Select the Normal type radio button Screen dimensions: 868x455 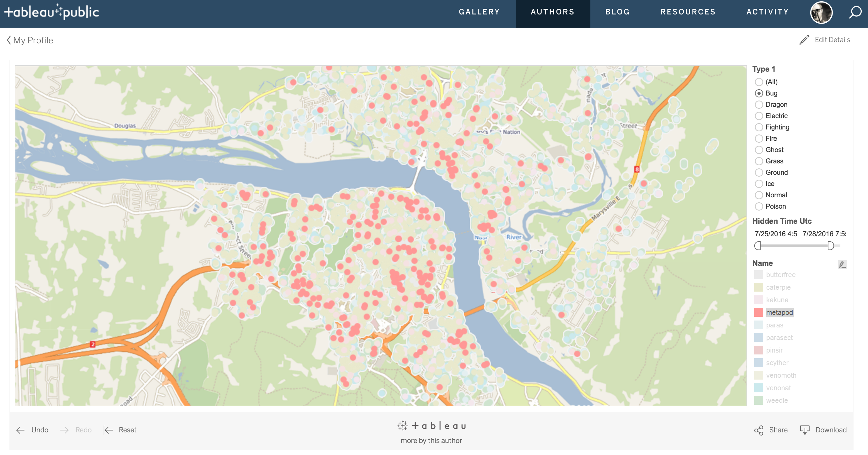[x=758, y=195]
